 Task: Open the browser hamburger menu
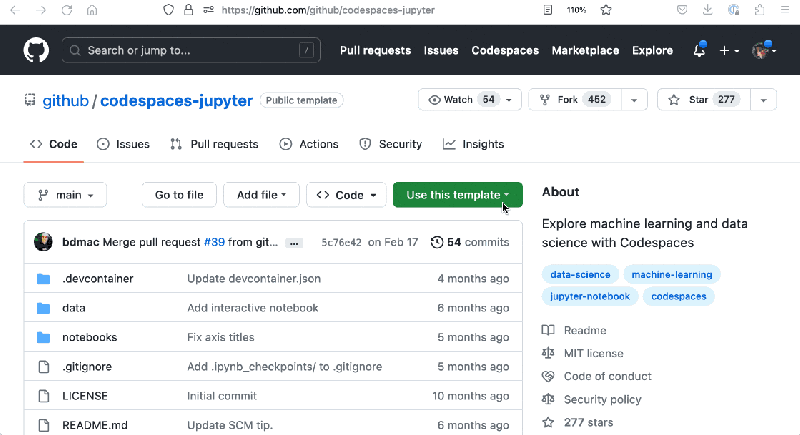click(x=785, y=10)
